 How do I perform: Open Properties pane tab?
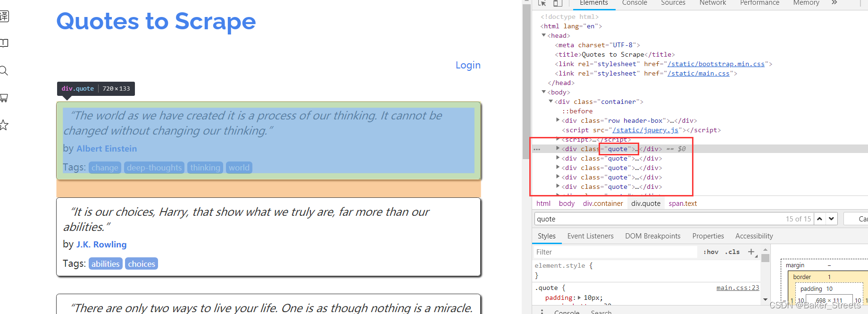point(708,236)
